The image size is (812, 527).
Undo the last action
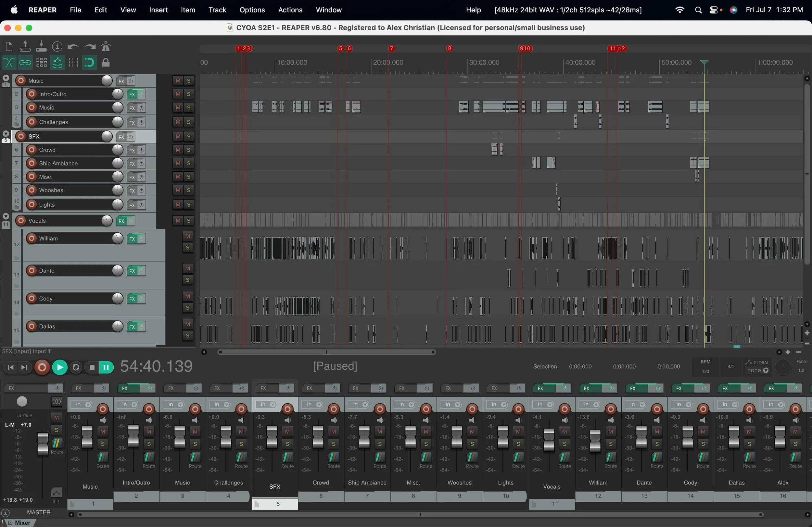73,46
